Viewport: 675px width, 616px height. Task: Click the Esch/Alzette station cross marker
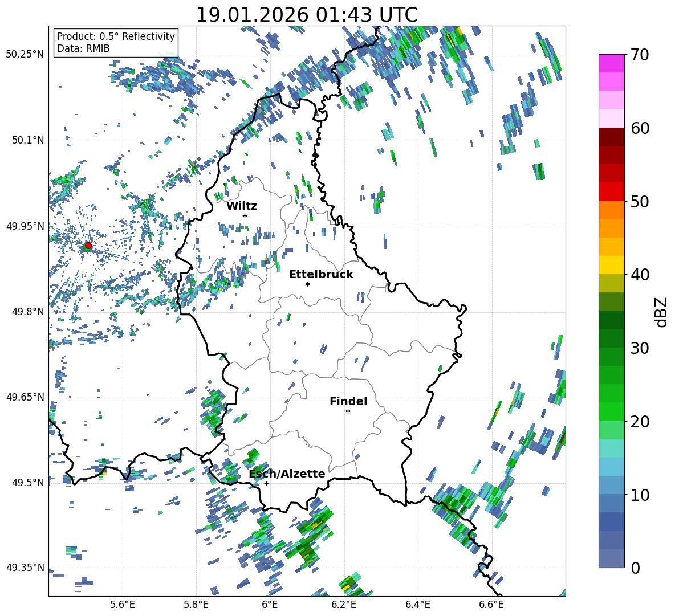pos(266,483)
